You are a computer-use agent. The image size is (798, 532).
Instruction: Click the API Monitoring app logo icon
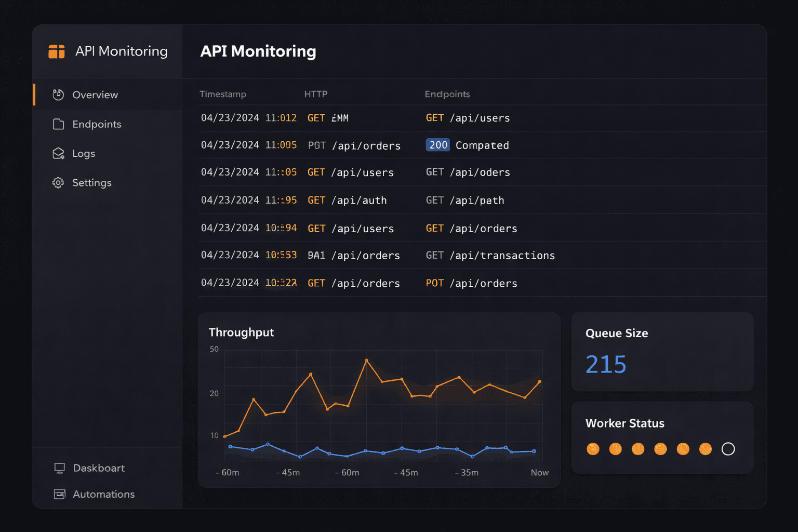[56, 51]
